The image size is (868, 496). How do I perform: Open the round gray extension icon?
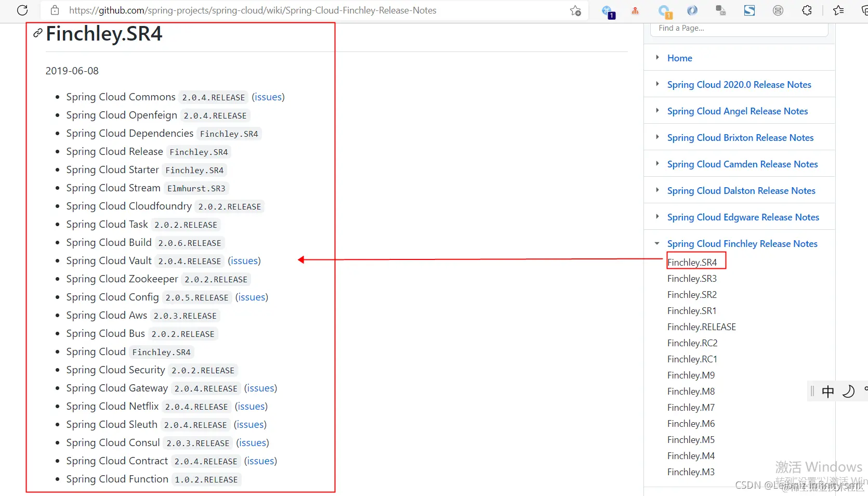coord(778,10)
